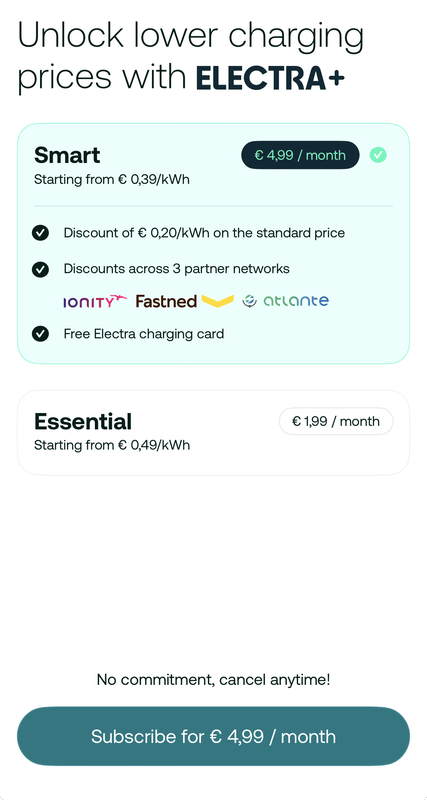Click the ELECTRA+ brand wordmark in heading
Viewport: 427px width, 800px height.
(270, 79)
